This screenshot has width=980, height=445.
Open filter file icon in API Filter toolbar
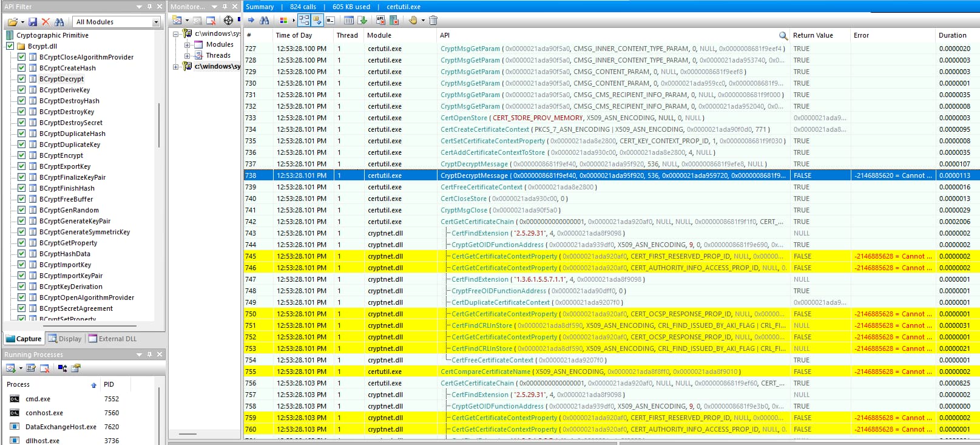tap(12, 22)
